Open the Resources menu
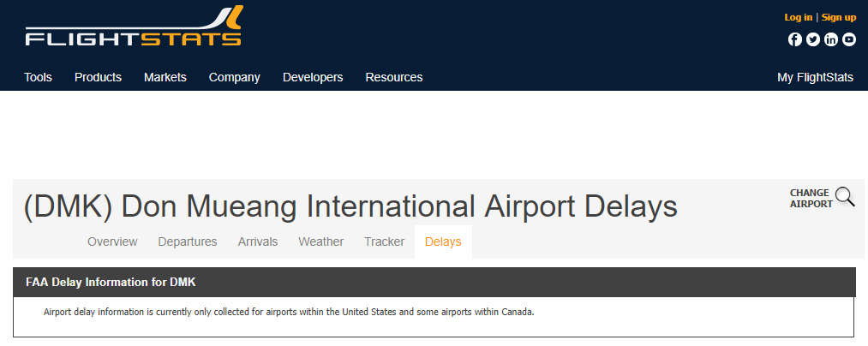The height and width of the screenshot is (346, 868). pyautogui.click(x=394, y=77)
